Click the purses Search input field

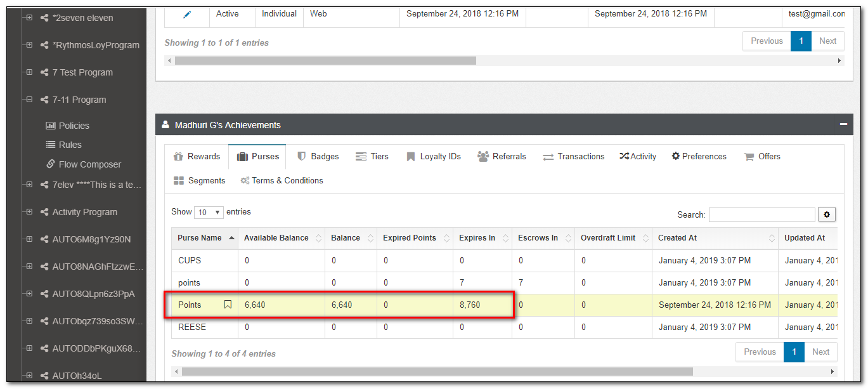click(761, 215)
